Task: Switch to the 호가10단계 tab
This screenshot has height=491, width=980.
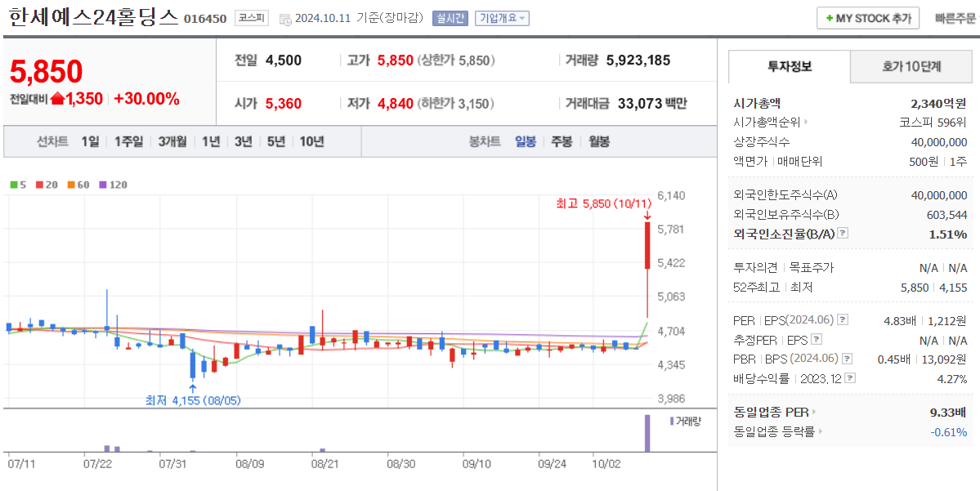Action: click(912, 66)
